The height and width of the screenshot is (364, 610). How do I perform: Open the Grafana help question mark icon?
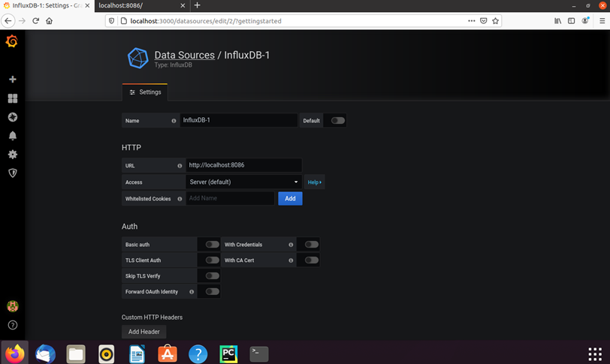click(13, 325)
